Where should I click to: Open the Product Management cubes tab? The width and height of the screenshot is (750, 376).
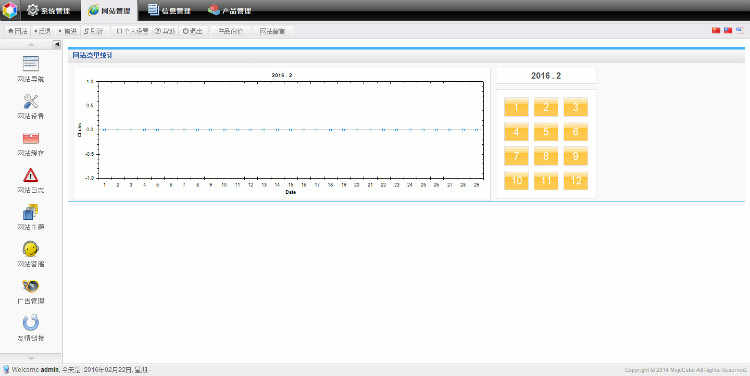click(230, 10)
